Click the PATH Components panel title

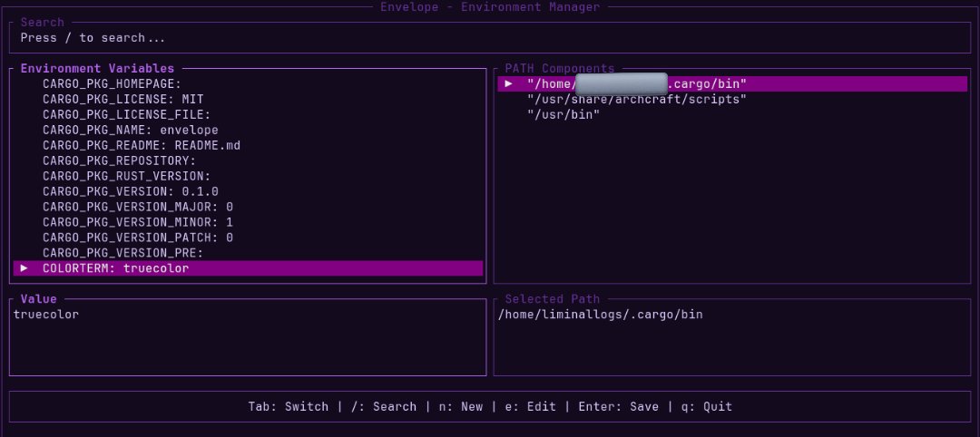(x=560, y=69)
